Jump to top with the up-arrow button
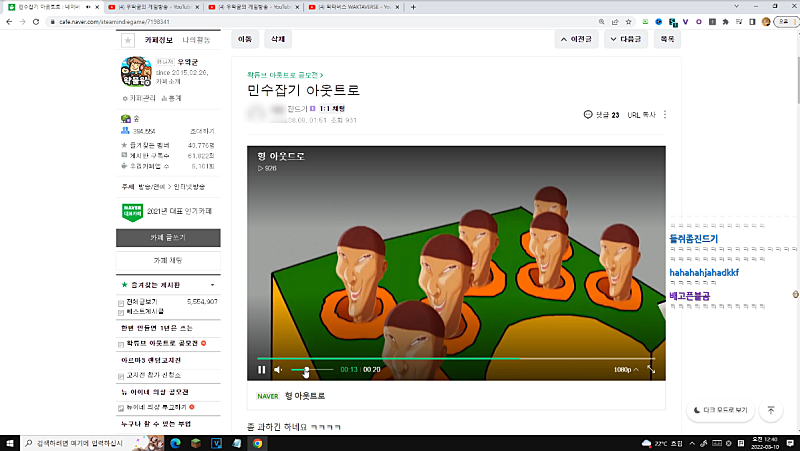Viewport: 800px width, 451px height. [x=771, y=410]
